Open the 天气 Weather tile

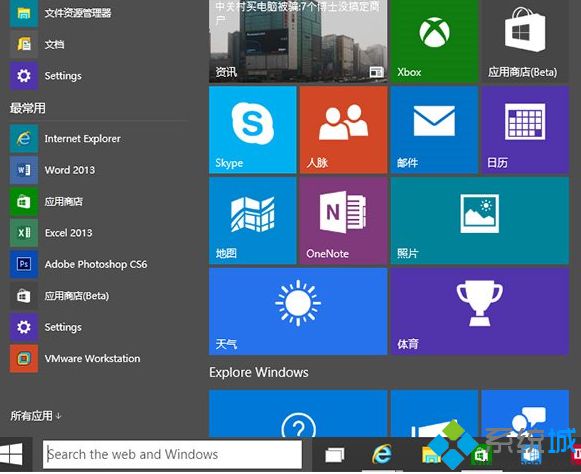298,311
